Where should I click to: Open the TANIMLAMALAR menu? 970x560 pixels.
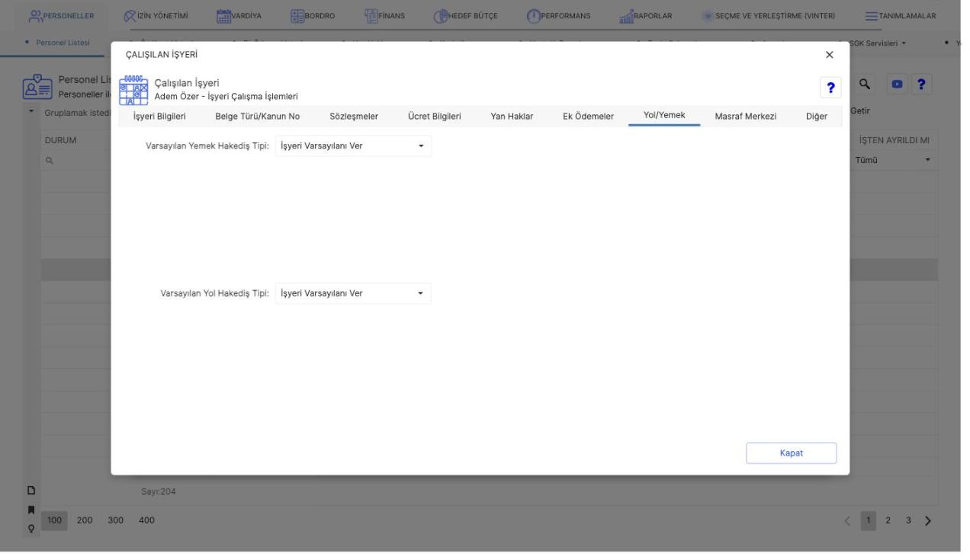901,16
